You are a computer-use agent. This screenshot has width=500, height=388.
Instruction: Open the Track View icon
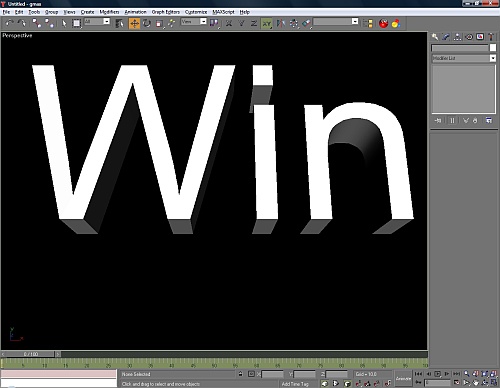(368, 23)
